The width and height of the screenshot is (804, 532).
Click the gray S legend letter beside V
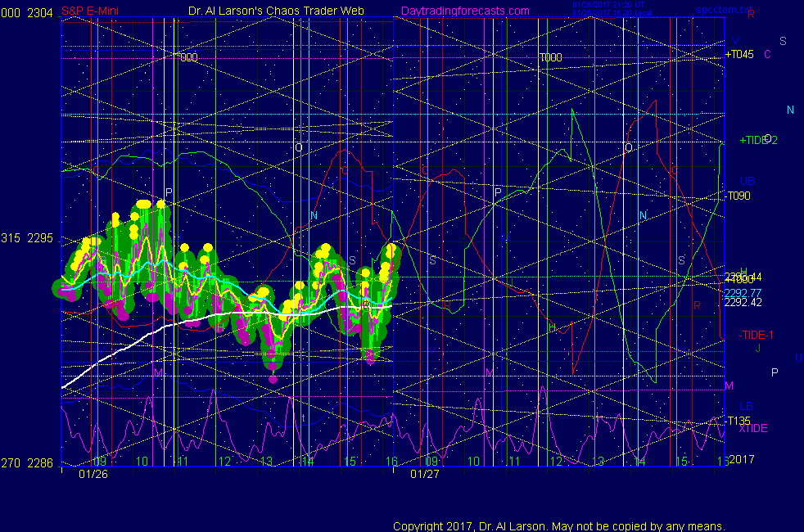783,41
